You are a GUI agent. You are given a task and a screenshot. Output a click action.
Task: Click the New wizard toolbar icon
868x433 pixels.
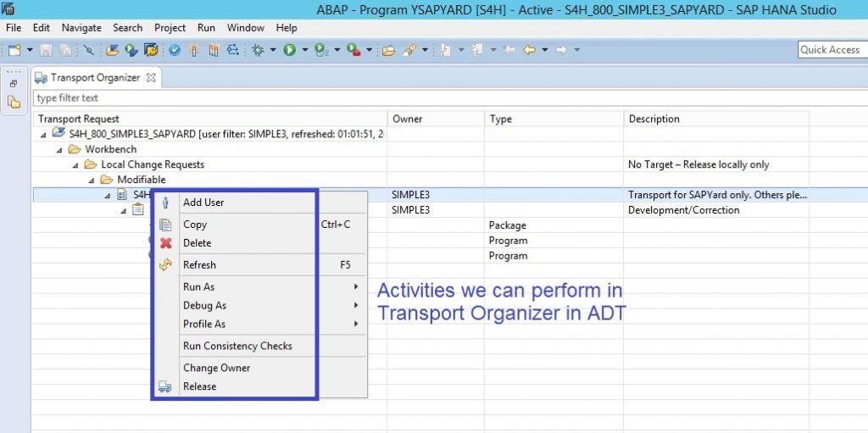coord(14,50)
